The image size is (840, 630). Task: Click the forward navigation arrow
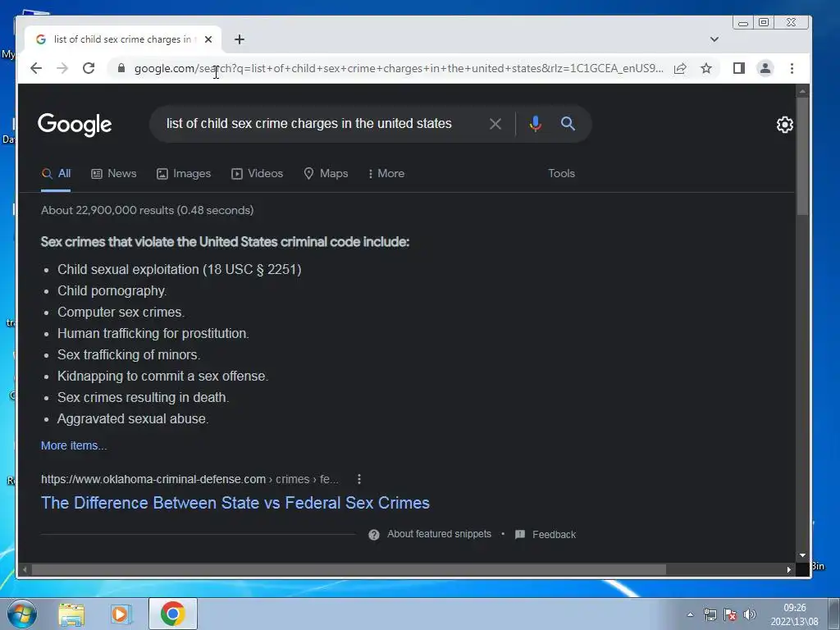coord(62,68)
